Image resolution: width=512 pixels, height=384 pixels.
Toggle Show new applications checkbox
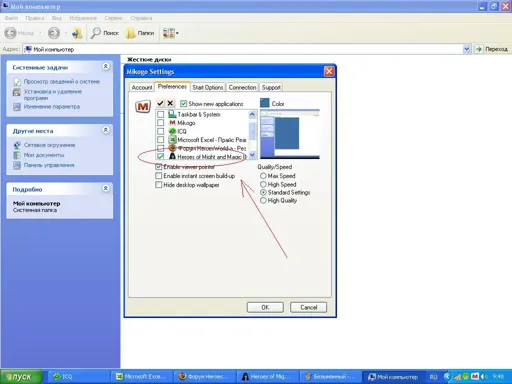[183, 104]
